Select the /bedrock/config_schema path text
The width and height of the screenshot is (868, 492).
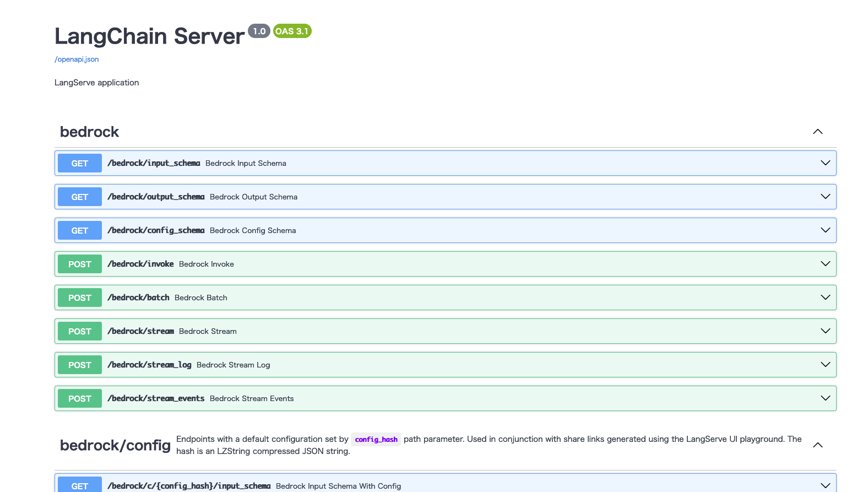(156, 230)
